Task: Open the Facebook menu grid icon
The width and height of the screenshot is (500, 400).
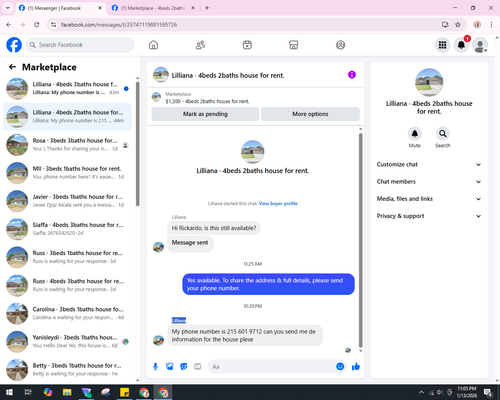Action: pos(442,45)
